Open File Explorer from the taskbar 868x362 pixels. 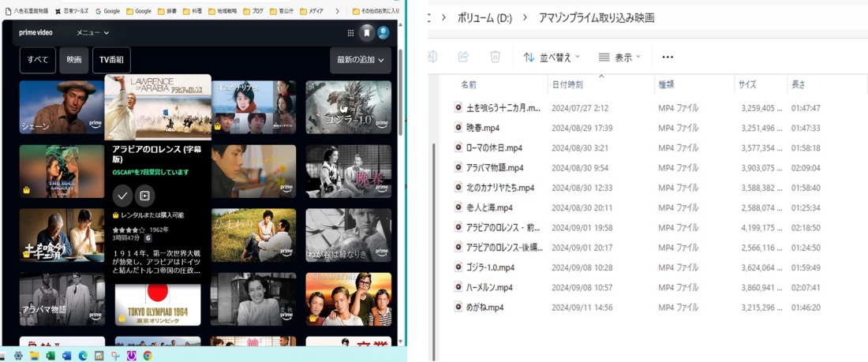[x=34, y=356]
